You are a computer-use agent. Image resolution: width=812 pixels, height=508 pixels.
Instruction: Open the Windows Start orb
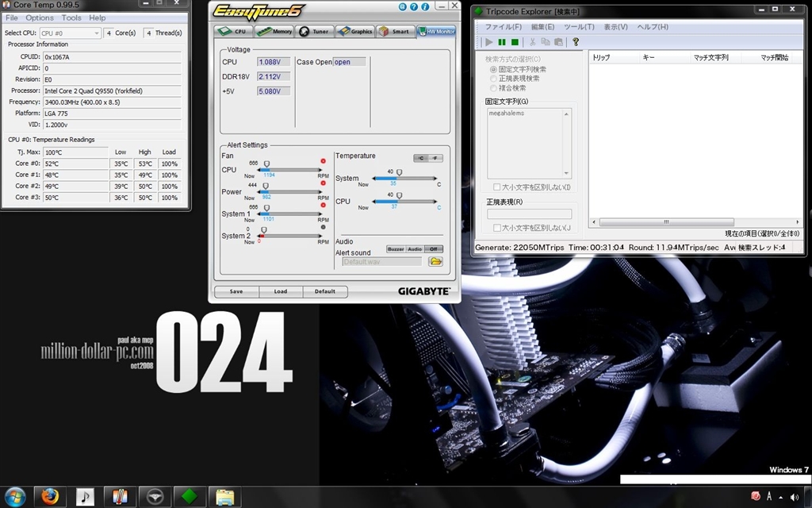[x=15, y=497]
